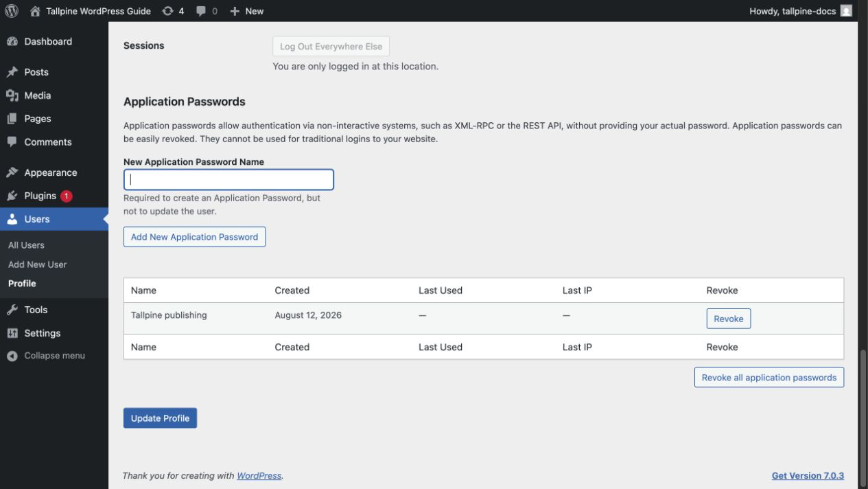Open the WordPress link in footer

(259, 476)
